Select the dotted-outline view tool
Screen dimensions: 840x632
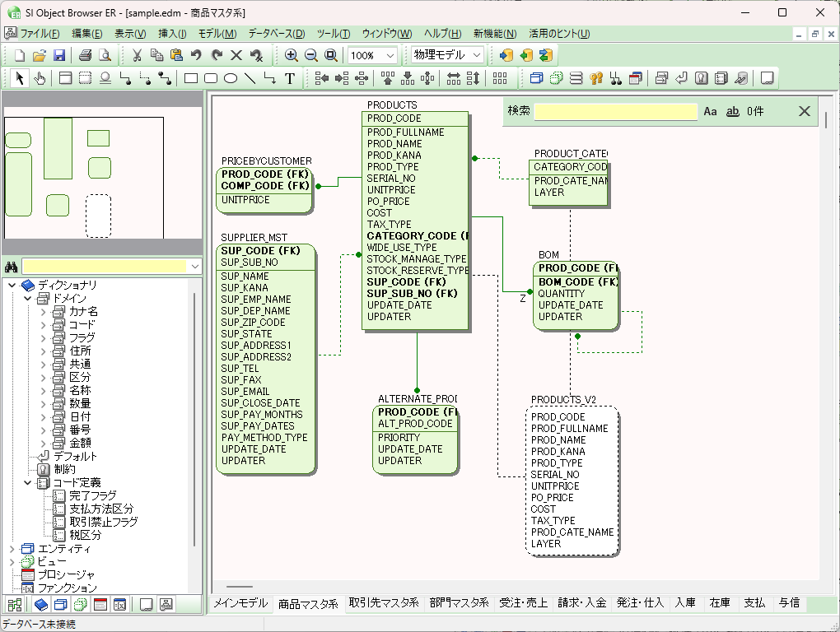coord(85,78)
